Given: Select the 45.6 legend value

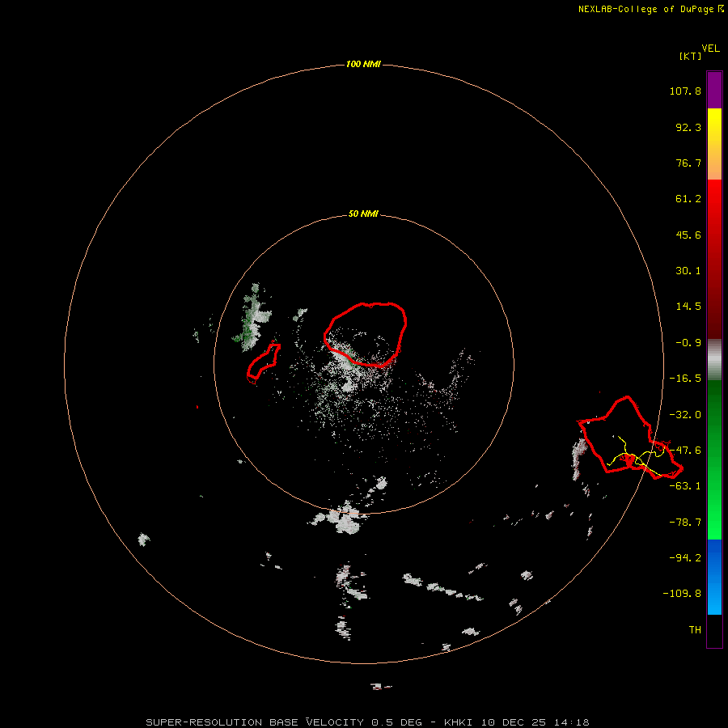Looking at the screenshot, I should pos(688,235).
